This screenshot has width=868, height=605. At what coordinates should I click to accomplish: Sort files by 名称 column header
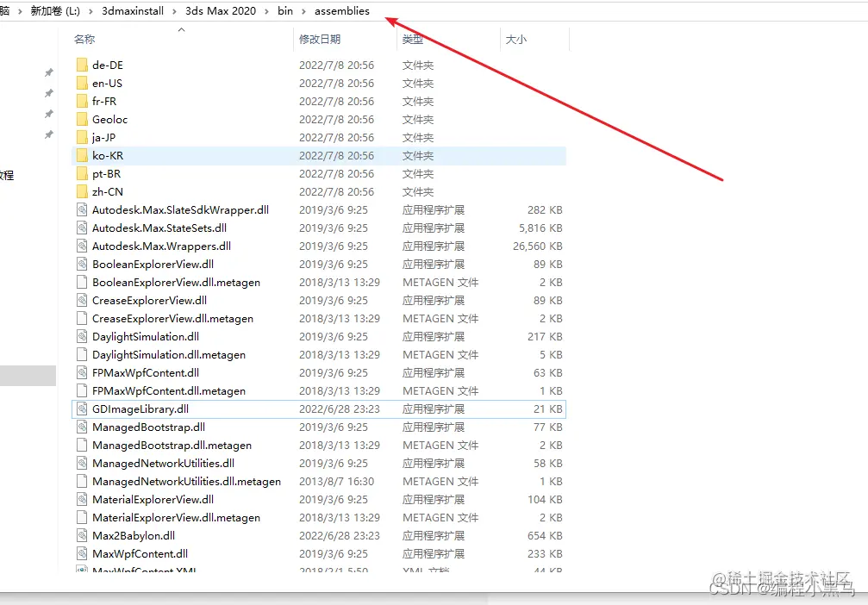(x=84, y=40)
